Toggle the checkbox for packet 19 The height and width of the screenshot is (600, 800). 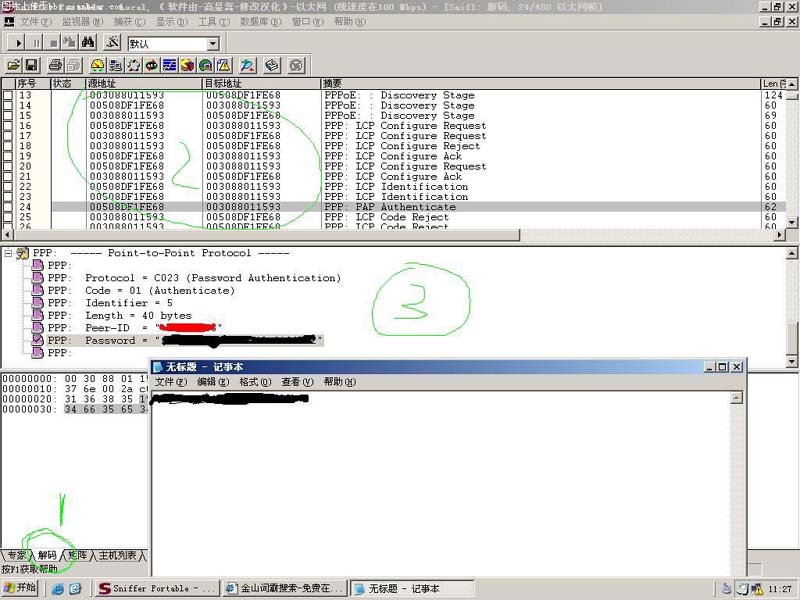pos(8,156)
